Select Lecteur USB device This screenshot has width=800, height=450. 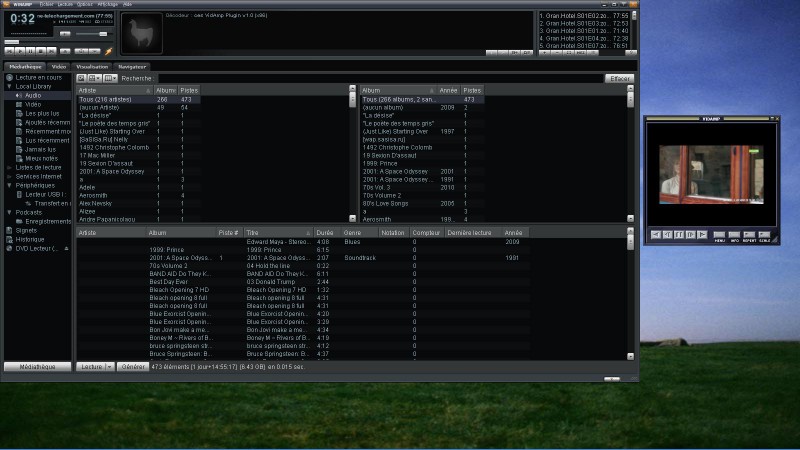click(45, 194)
